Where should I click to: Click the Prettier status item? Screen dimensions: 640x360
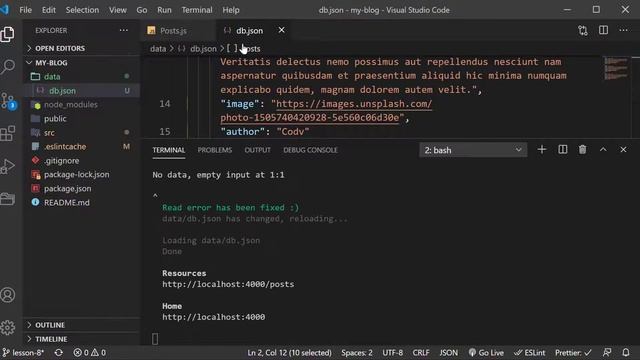pos(573,353)
